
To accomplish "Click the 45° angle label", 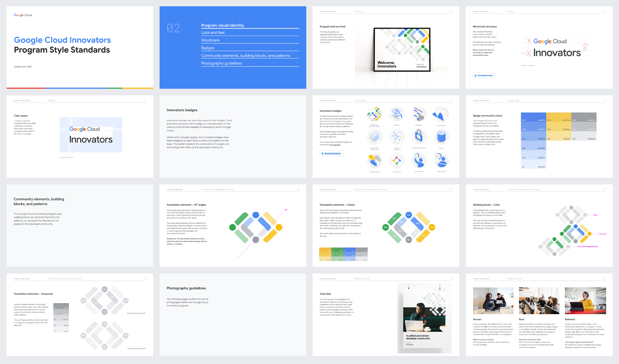I will coord(286,210).
